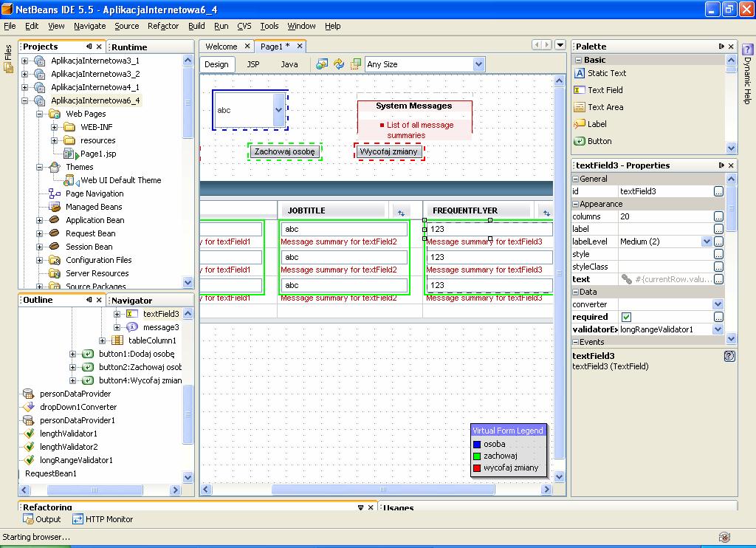Click the refresh icon in design toolbar
Screen dimensions: 756x548
coord(339,64)
